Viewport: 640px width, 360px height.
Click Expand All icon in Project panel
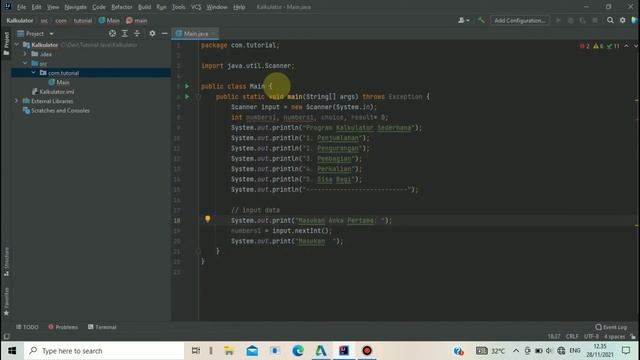pos(125,33)
